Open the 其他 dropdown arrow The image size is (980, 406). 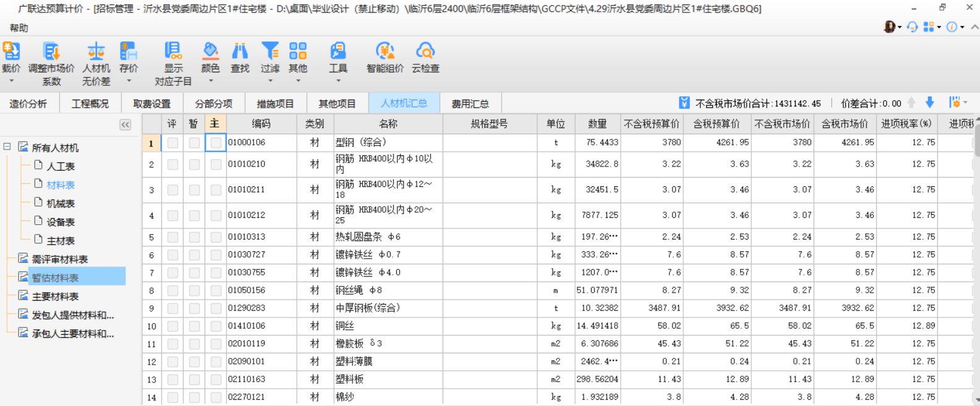tap(298, 81)
